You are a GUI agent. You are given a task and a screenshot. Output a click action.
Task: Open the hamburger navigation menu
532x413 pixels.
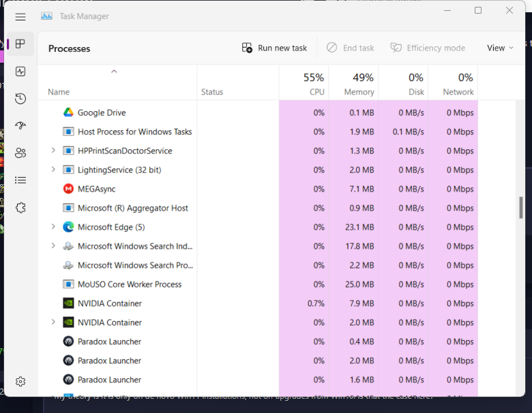point(20,16)
